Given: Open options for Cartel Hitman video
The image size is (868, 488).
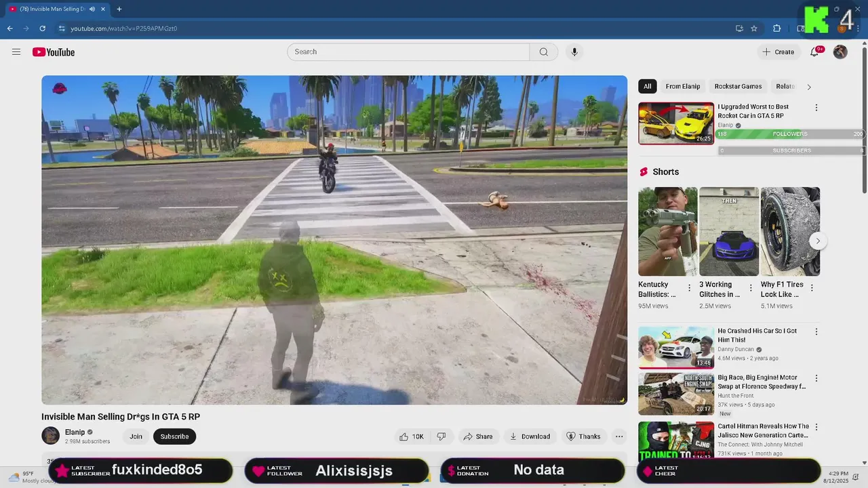Looking at the screenshot, I should [816, 428].
